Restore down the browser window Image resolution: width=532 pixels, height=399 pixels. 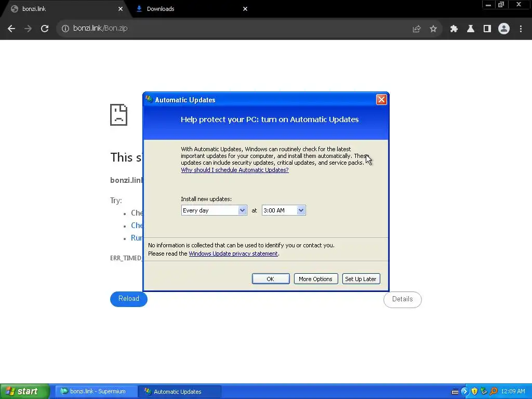[501, 5]
